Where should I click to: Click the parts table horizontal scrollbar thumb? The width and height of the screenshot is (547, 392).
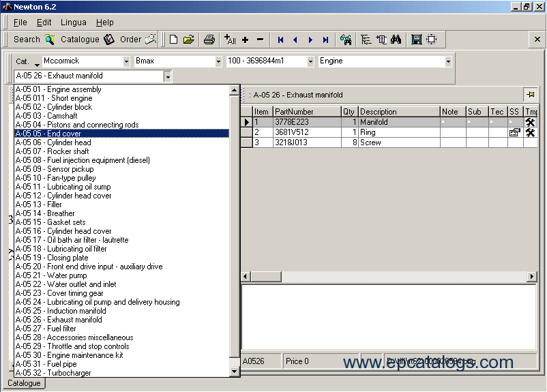(266, 277)
